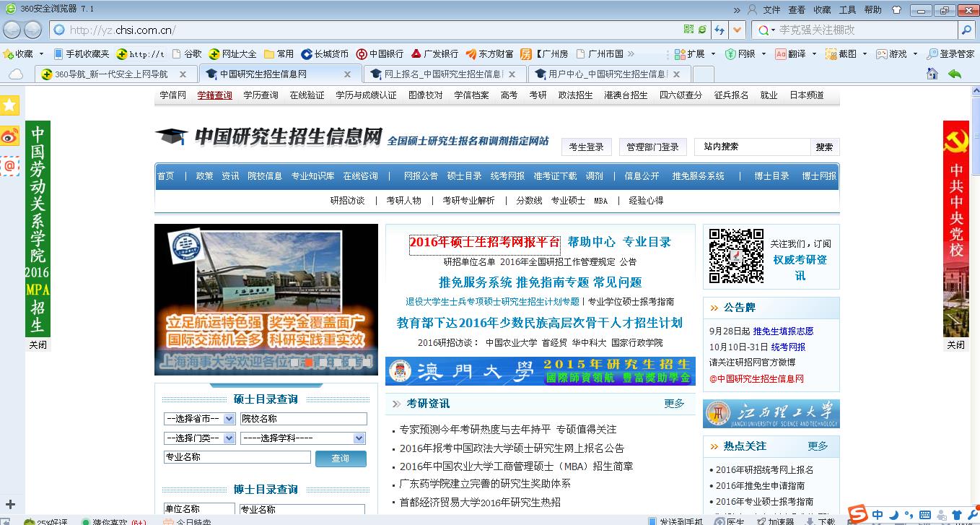
Task: Open the 选择门类 category dropdown
Action: coord(200,438)
